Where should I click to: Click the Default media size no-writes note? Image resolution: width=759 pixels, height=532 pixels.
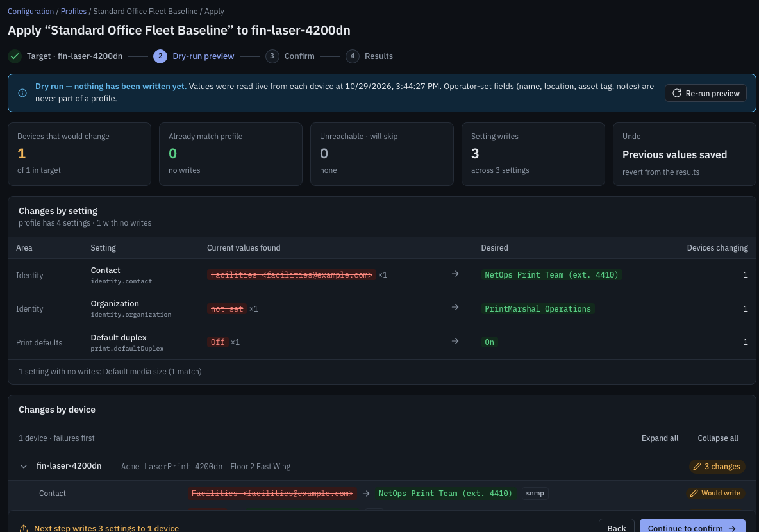point(110,372)
